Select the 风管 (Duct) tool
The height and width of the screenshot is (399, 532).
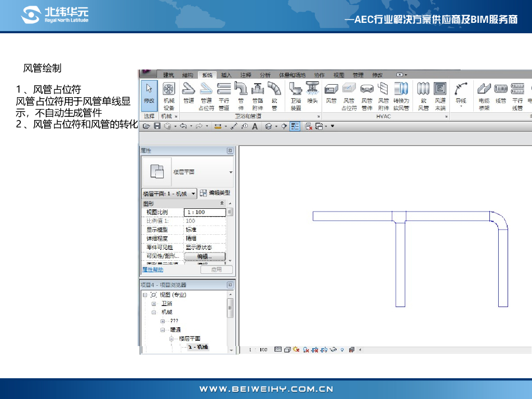(331, 94)
